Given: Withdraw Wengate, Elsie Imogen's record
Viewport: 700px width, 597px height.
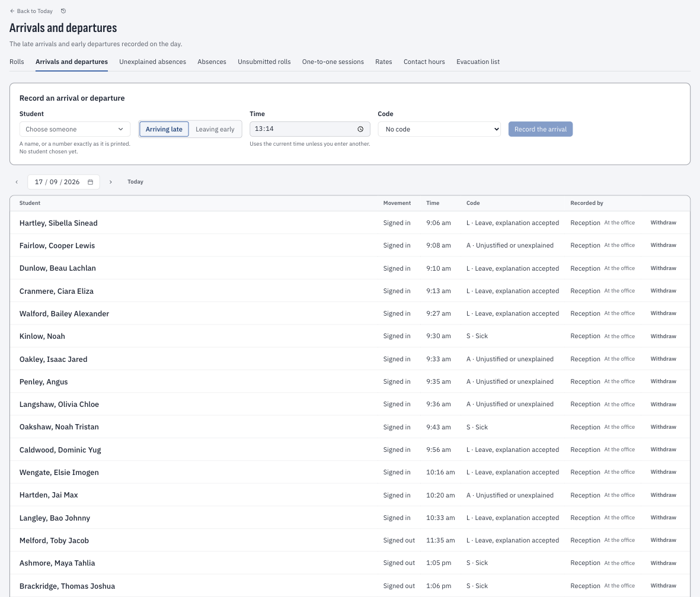Looking at the screenshot, I should (663, 472).
